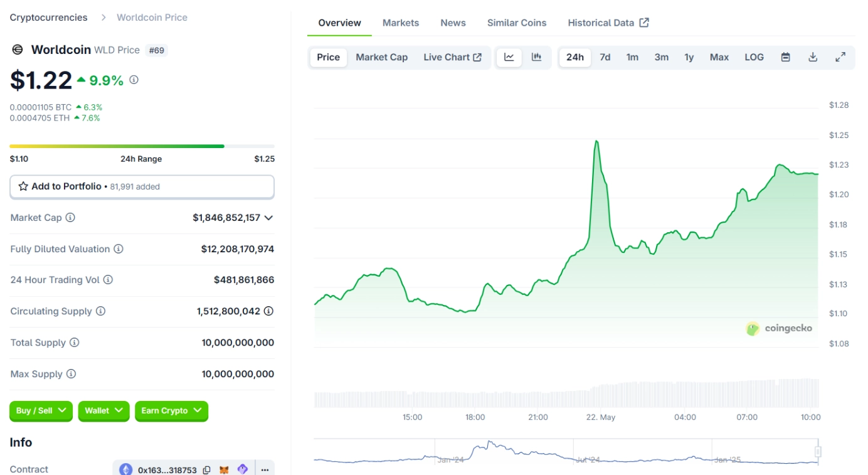Click the Worldcoin logo icon
The height and width of the screenshot is (475, 868).
(x=18, y=50)
